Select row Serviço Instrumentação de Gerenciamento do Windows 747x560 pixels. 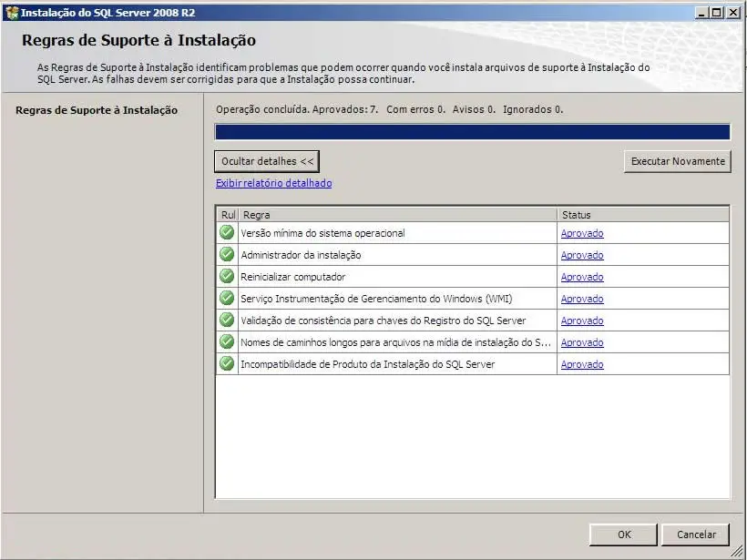pyautogui.click(x=376, y=299)
